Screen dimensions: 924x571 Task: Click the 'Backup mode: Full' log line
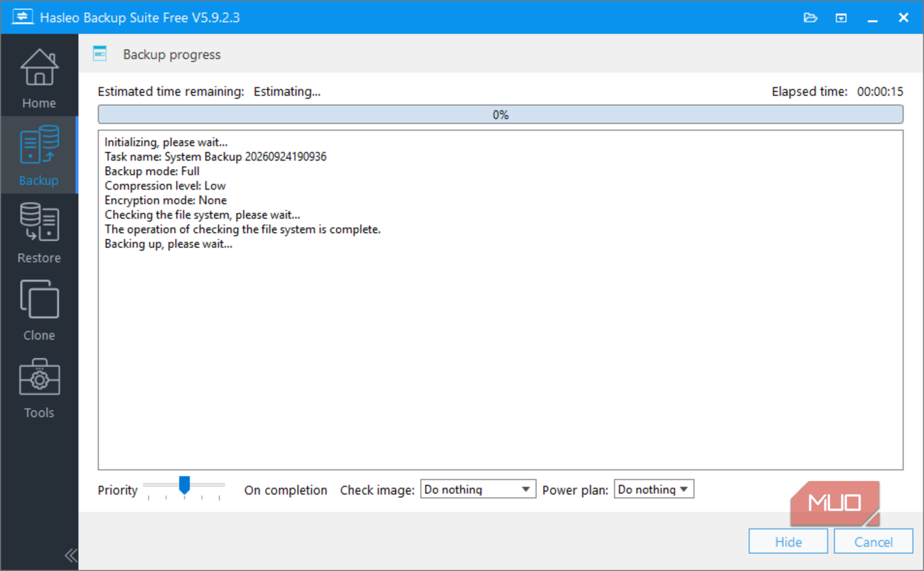152,171
